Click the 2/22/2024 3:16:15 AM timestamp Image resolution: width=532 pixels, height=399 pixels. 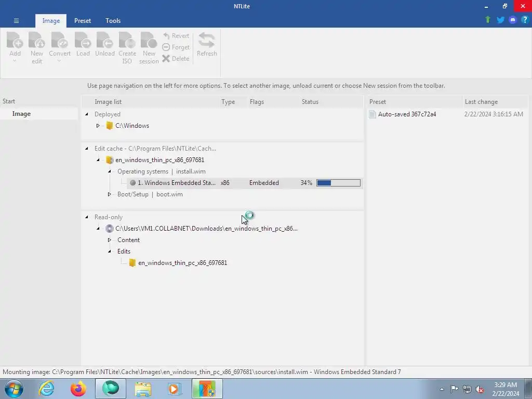[x=494, y=114]
